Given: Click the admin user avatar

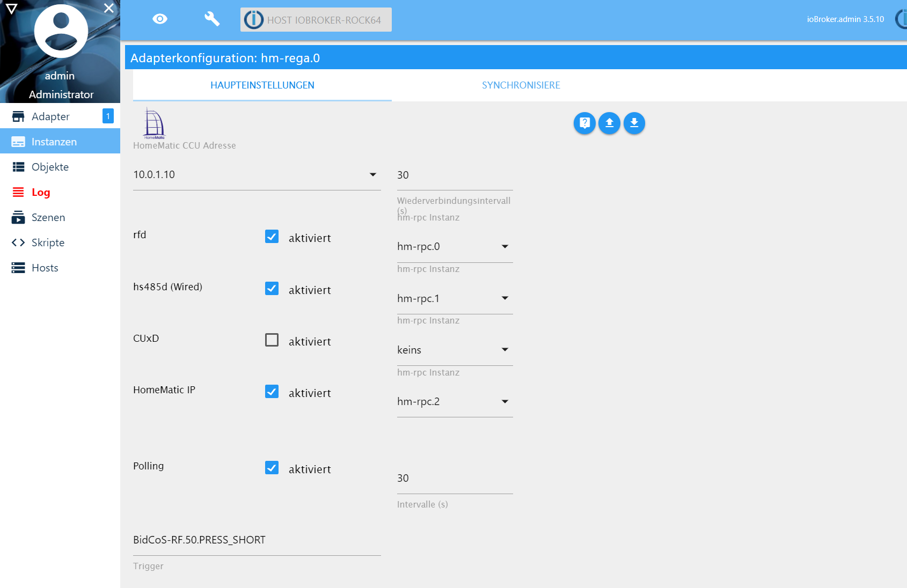Looking at the screenshot, I should point(61,31).
